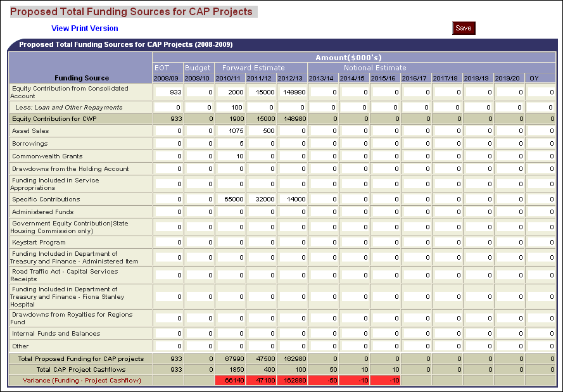
Task: Select Drawdowns from the Holding Account 2019/20 field
Action: [x=509, y=169]
